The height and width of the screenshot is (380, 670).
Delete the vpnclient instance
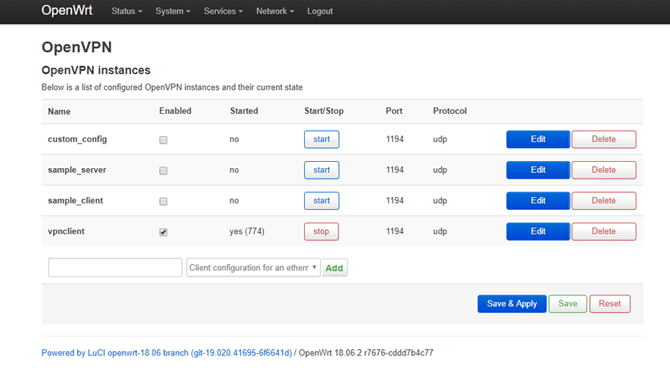pyautogui.click(x=604, y=232)
